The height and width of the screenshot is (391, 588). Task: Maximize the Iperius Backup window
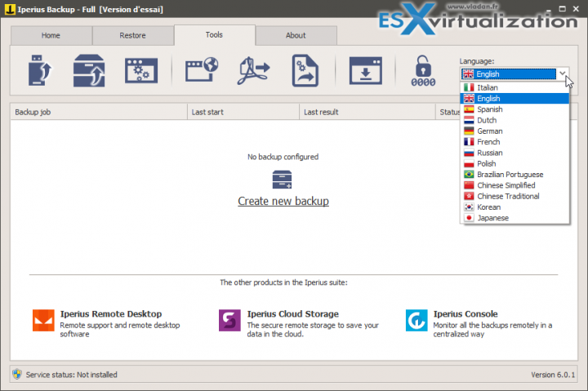click(562, 9)
